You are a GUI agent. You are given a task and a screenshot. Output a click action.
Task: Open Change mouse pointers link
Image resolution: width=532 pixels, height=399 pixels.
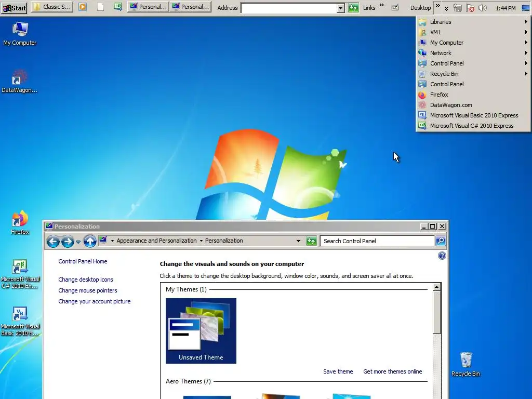[x=87, y=290]
